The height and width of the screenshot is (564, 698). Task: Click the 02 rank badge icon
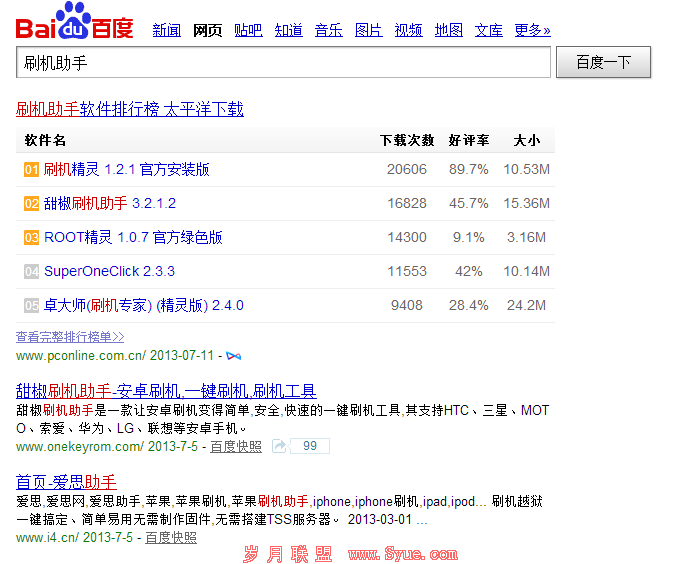(x=31, y=203)
